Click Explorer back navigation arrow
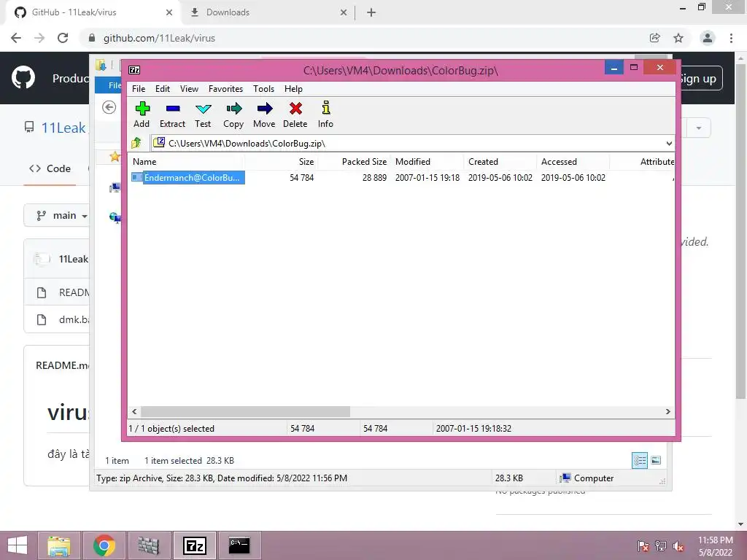This screenshot has width=747, height=560. coord(109,108)
